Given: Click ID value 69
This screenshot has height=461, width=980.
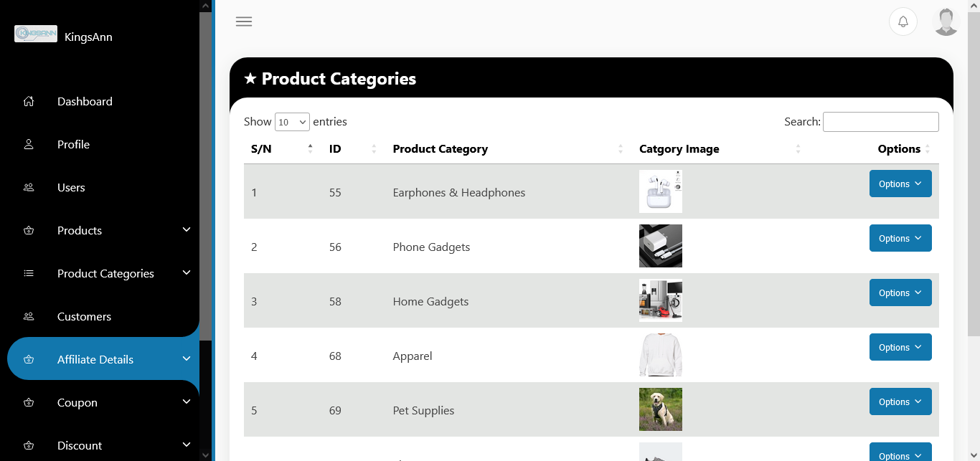Looking at the screenshot, I should [335, 410].
